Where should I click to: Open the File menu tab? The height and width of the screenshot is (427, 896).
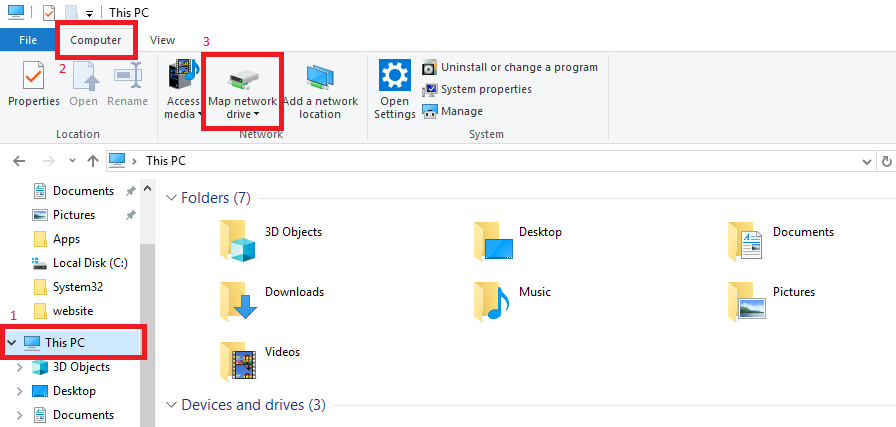tap(28, 40)
